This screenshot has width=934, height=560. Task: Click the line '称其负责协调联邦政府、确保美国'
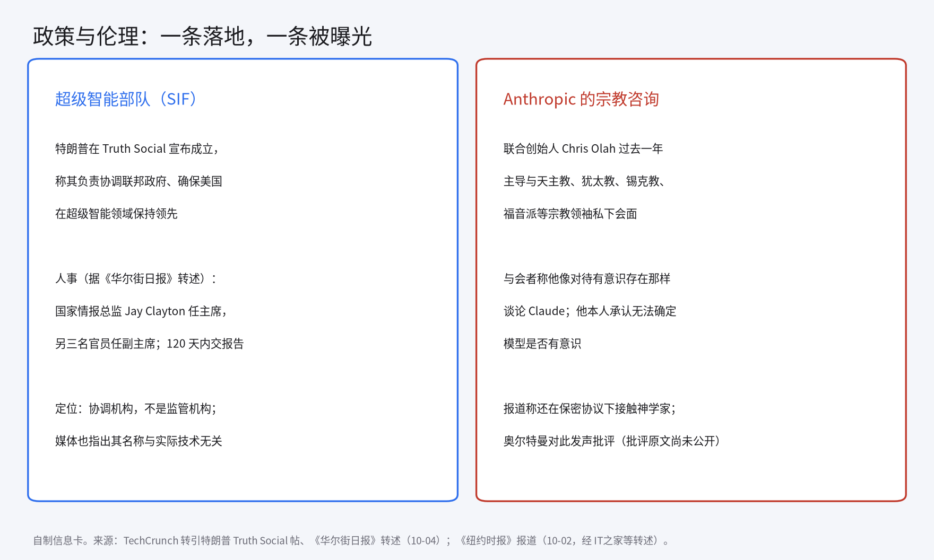pos(139,181)
